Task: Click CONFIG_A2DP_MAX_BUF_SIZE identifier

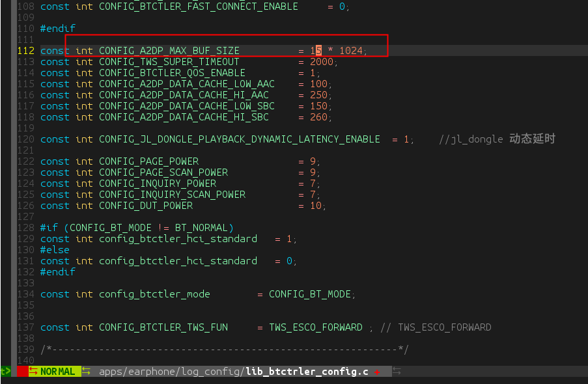Action: [x=169, y=51]
